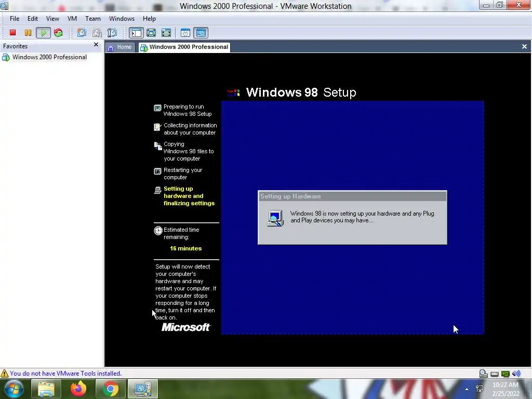The height and width of the screenshot is (399, 532).
Task: Click the sound device status icon
Action: pyautogui.click(x=516, y=374)
